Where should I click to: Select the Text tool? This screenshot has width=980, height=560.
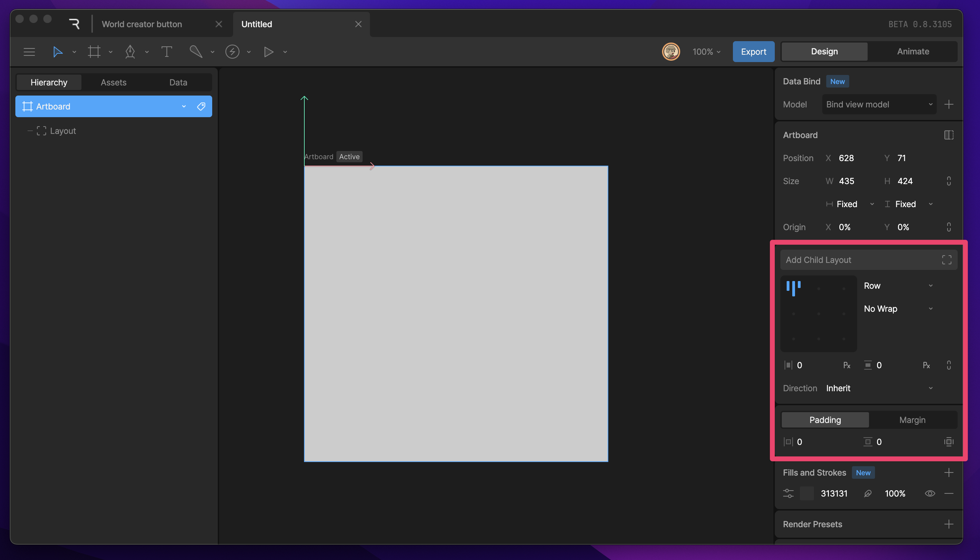coord(167,52)
